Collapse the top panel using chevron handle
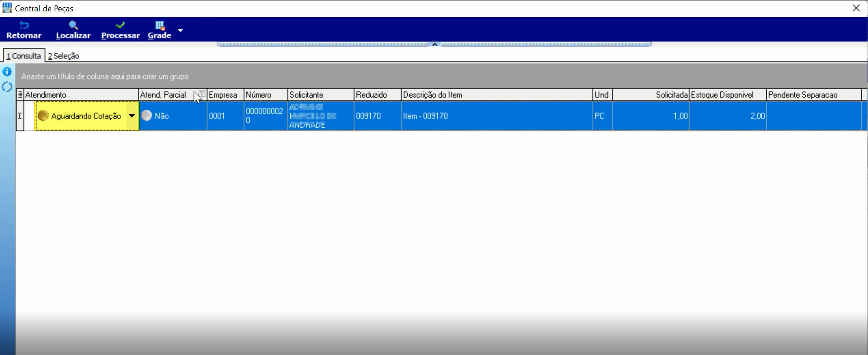 [434, 44]
